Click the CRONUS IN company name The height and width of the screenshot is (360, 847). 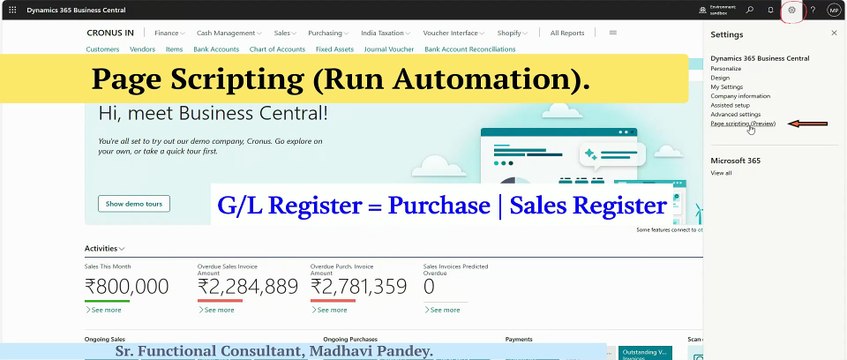[110, 33]
